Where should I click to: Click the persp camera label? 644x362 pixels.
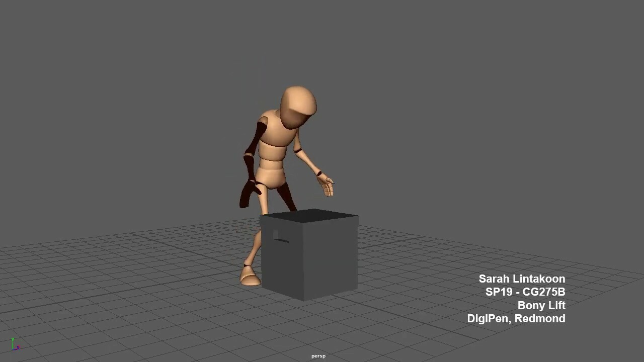[x=317, y=355]
